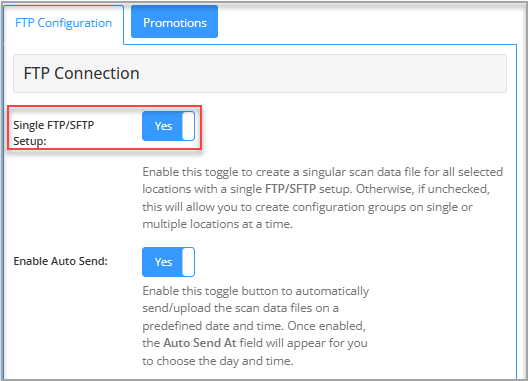Click the "Enable this toggle button to automatically" text
The height and width of the screenshot is (381, 528).
click(256, 291)
